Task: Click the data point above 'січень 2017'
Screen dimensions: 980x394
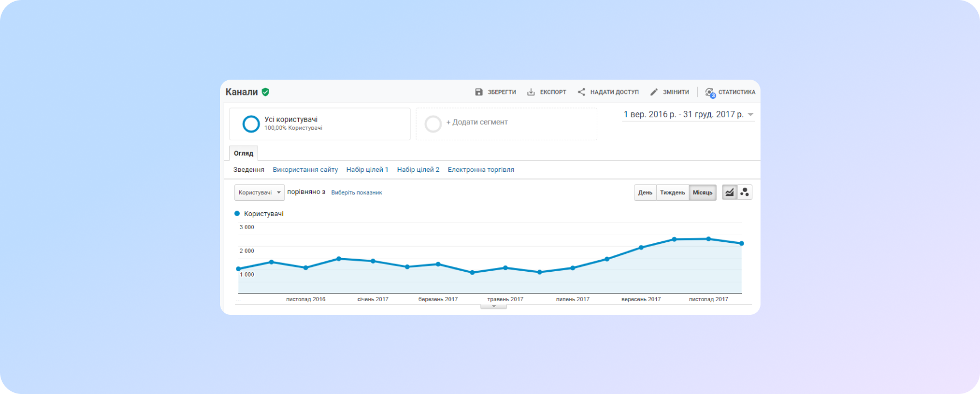Action: pos(373,261)
